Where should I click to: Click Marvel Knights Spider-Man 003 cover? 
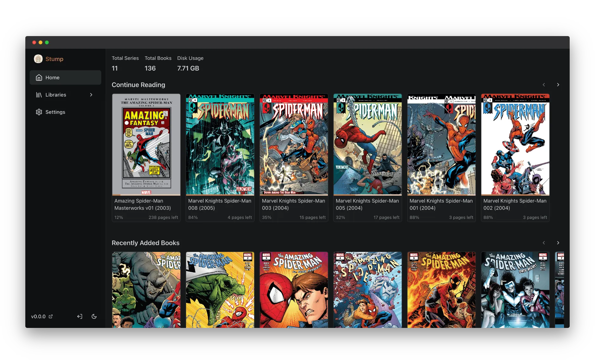pos(294,144)
